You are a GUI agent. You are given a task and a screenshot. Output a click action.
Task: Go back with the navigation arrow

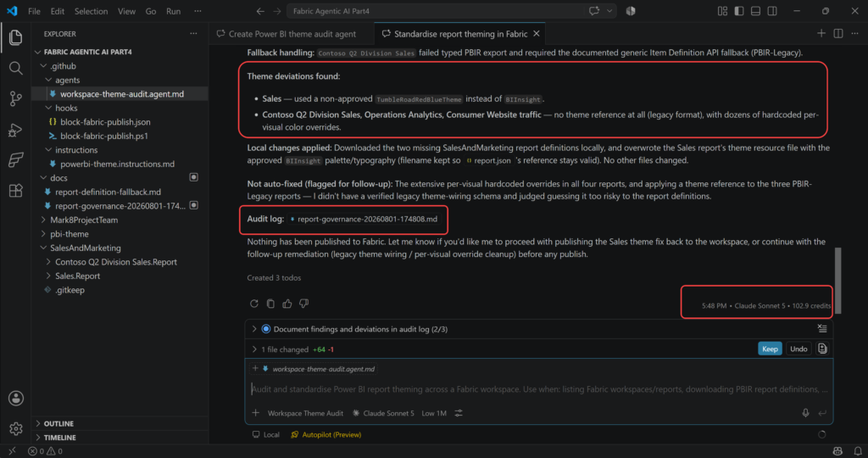[x=260, y=11]
